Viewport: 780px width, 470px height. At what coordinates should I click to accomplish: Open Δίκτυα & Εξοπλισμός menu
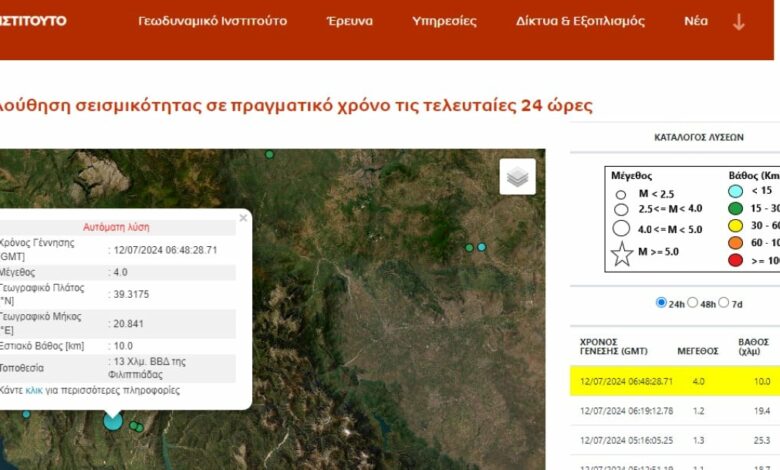[x=581, y=21]
